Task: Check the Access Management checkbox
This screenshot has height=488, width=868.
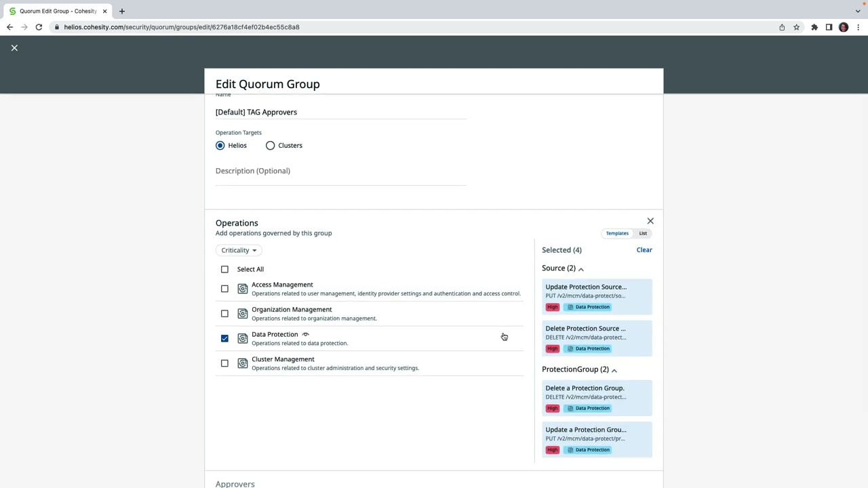Action: pos(224,289)
